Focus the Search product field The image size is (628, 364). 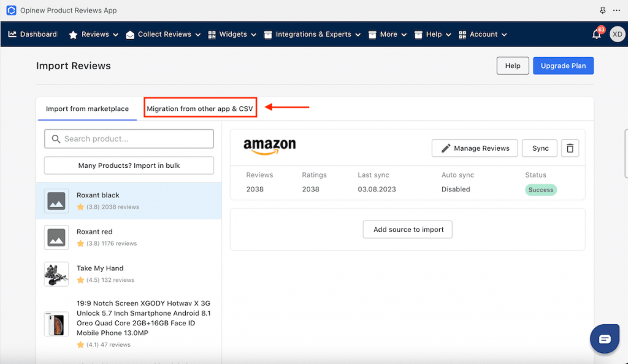(x=129, y=139)
